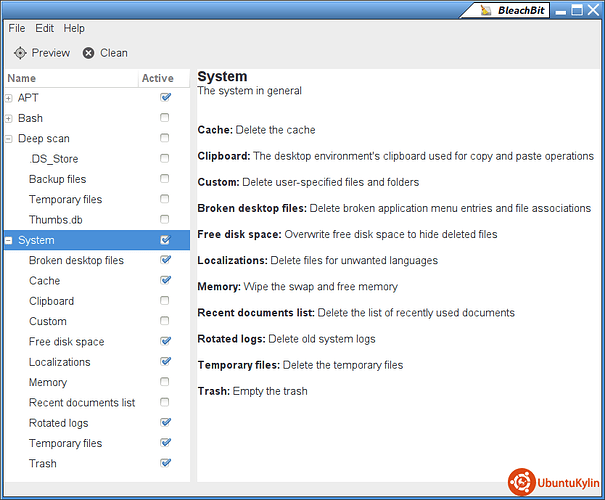Screen dimensions: 605x500
Task: Enable the Bash checkbox
Action: tap(165, 118)
